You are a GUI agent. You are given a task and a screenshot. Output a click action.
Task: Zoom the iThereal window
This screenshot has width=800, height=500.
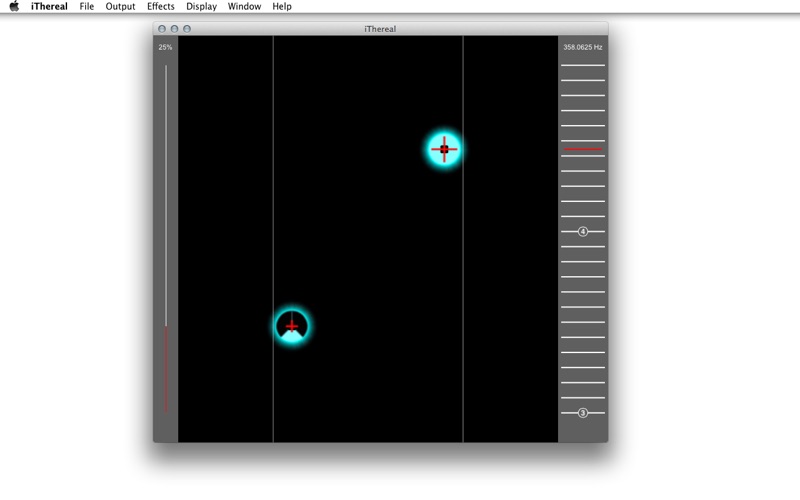click(x=187, y=29)
